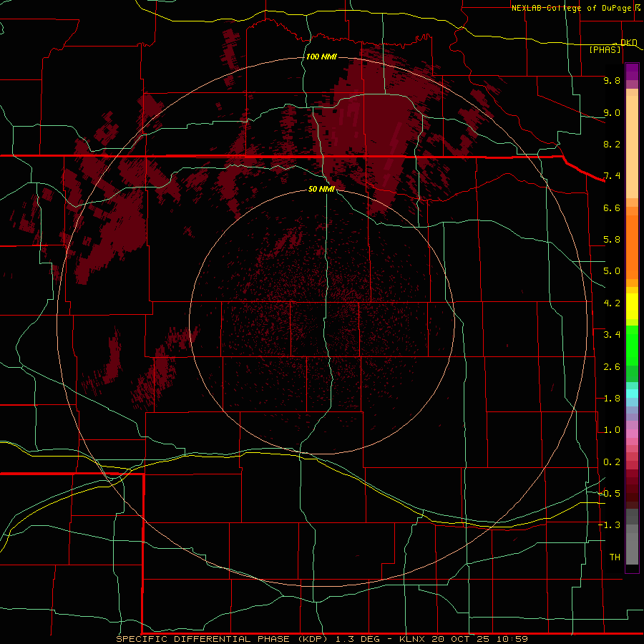Click the 7.4 scale value
This screenshot has width=644, height=644.
coord(612,176)
